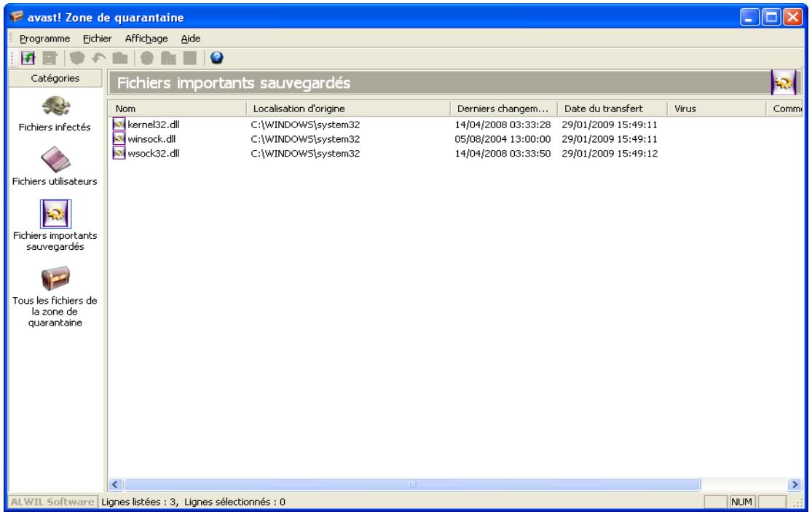Click the greyed curved-arrow restore icon

[98, 58]
